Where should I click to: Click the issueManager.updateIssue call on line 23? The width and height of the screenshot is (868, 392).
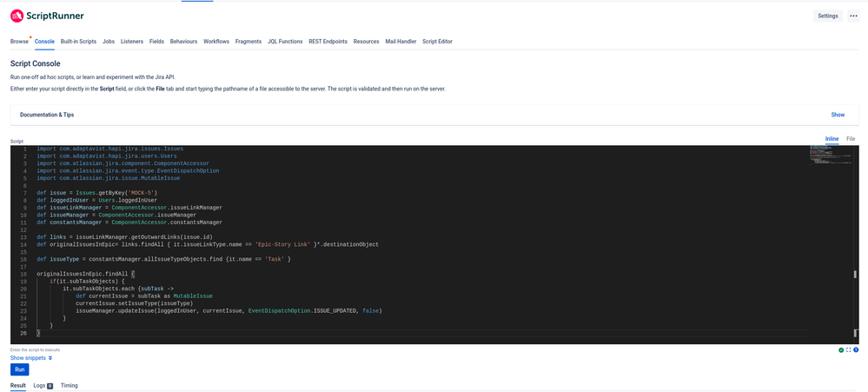pyautogui.click(x=229, y=310)
